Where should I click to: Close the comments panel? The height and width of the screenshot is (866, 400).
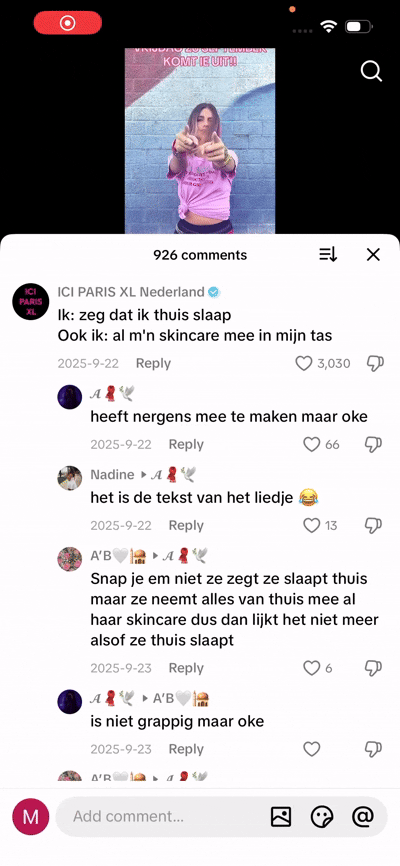373,255
